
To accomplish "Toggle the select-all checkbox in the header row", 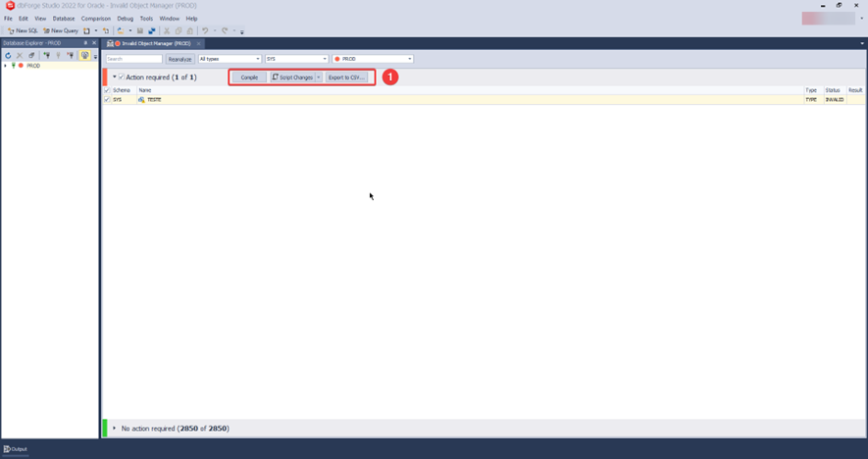I will coord(107,90).
